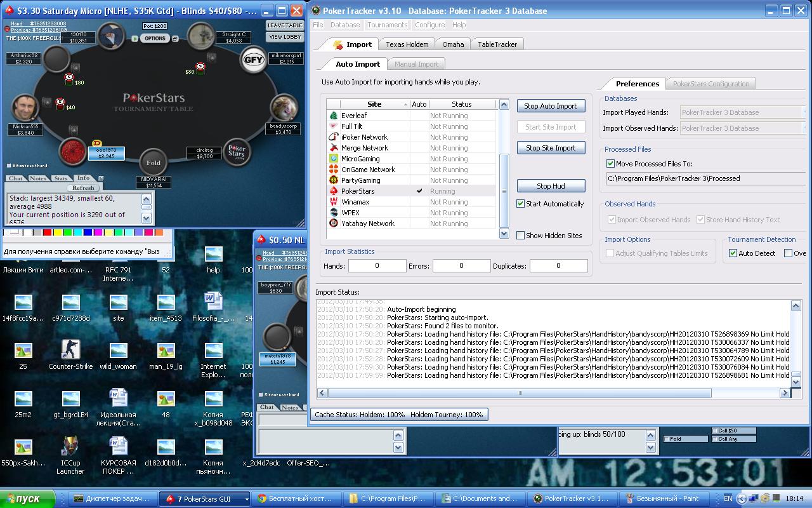The height and width of the screenshot is (508, 812).
Task: Click the PokerStars site icon in list
Action: pos(334,191)
